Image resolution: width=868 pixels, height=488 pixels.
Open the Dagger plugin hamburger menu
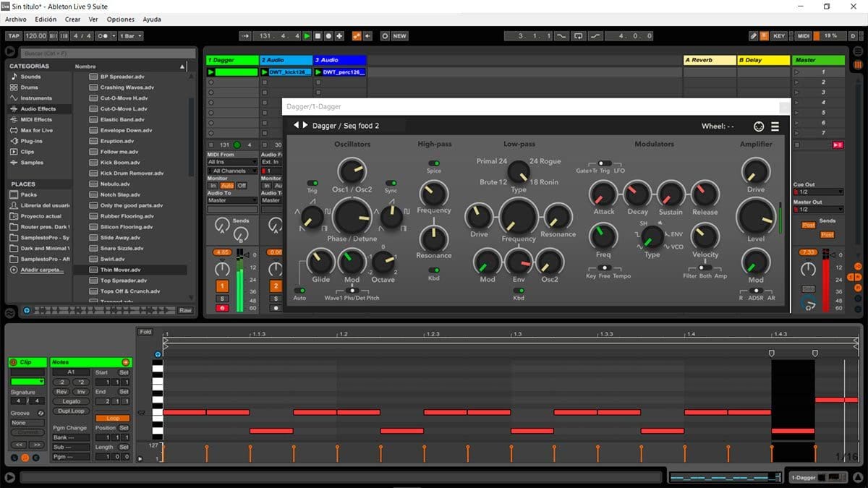pyautogui.click(x=775, y=127)
